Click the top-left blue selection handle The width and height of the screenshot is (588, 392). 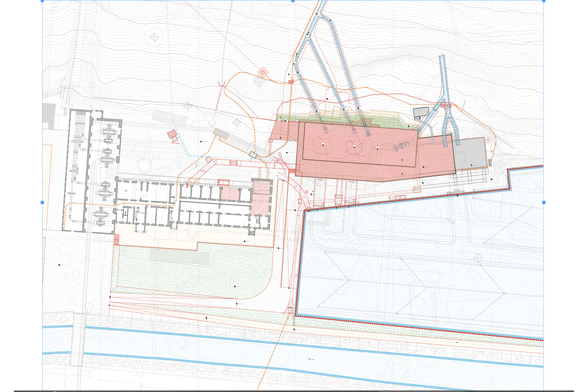pyautogui.click(x=42, y=1)
